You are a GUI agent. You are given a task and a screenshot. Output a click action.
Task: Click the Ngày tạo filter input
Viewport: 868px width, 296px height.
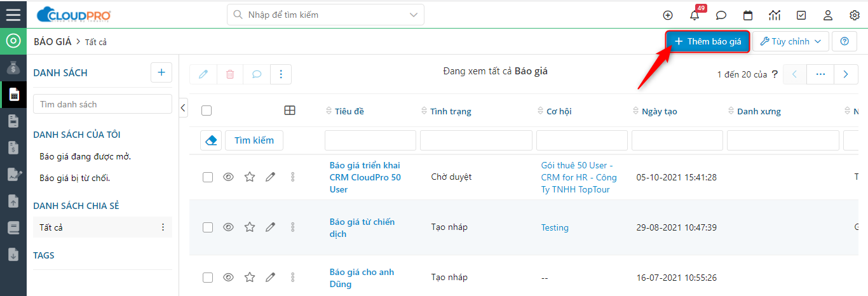click(x=677, y=140)
